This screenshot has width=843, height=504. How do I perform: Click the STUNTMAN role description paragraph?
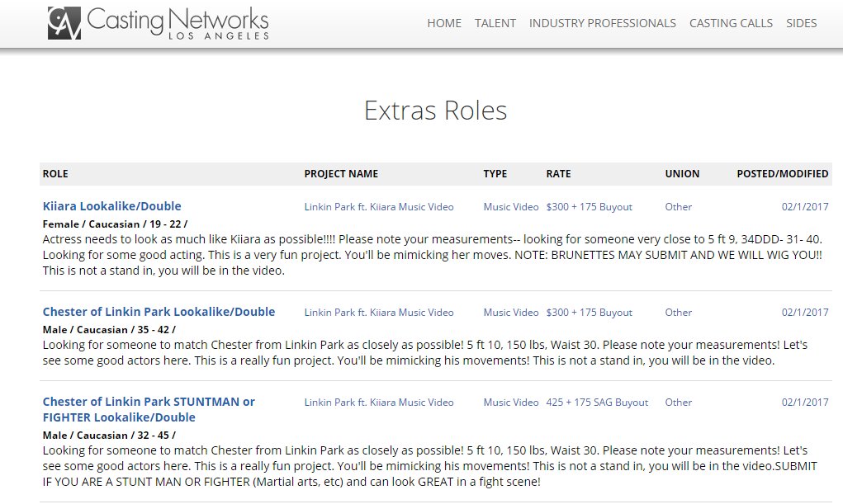pos(430,466)
